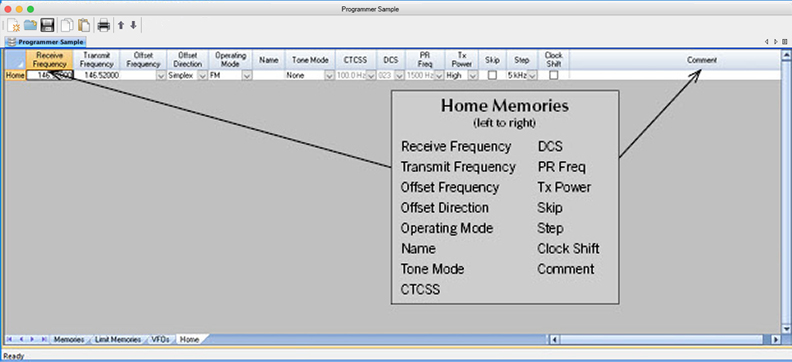The width and height of the screenshot is (792, 362).
Task: Open the Operating Mode FM dropdown
Action: point(246,75)
